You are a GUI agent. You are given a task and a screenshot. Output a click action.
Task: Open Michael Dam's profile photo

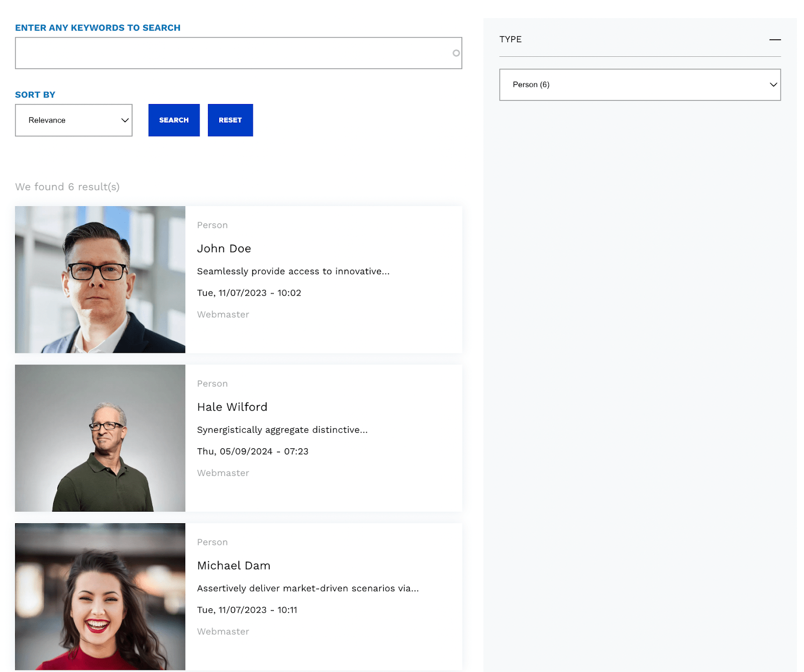(x=100, y=597)
